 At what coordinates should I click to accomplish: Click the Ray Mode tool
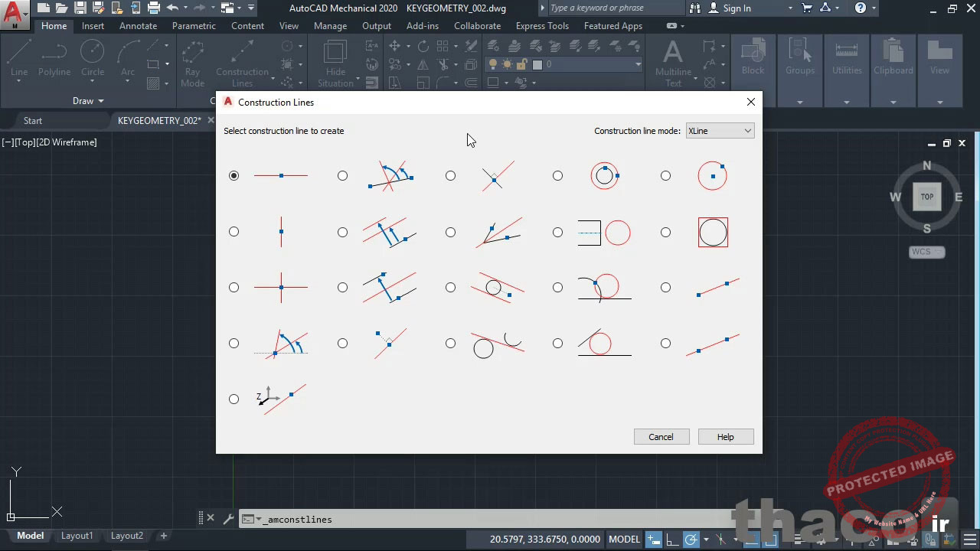pyautogui.click(x=192, y=64)
